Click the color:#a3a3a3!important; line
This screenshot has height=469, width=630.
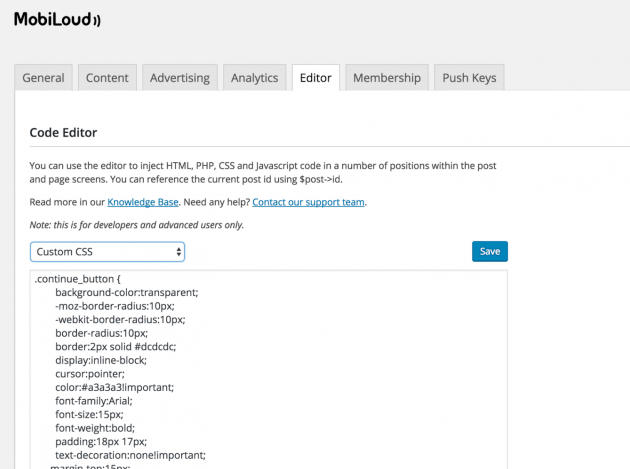click(x=115, y=387)
